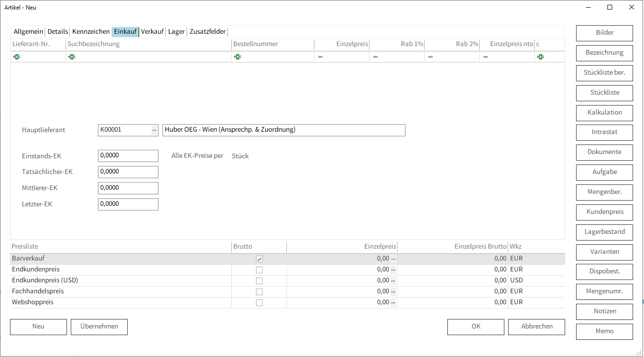Screen dimensions: 644x357
Task: Open the Memo button
Action: coord(605,331)
